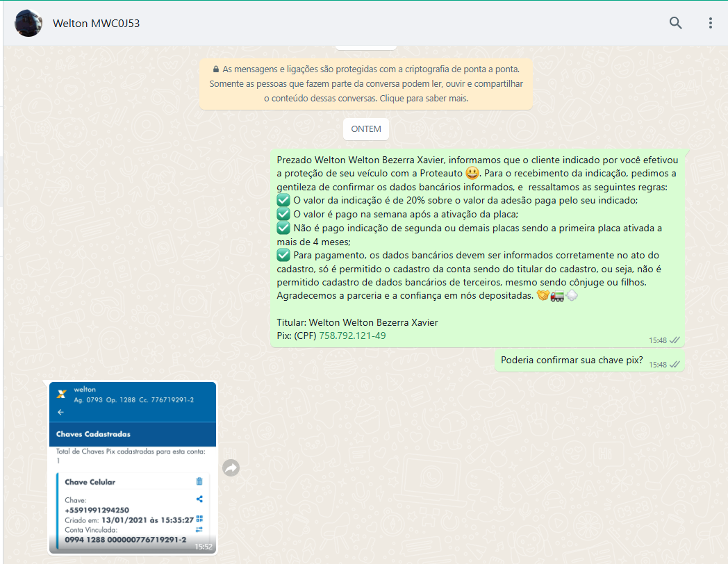The height and width of the screenshot is (564, 728).
Task: Click the share icon in Pix key card
Action: (199, 499)
